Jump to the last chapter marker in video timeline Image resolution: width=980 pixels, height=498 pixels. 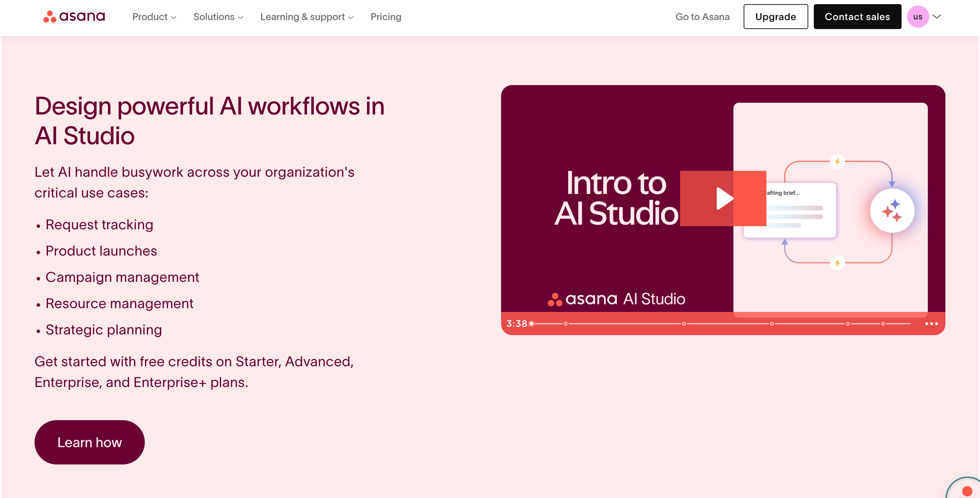(x=883, y=324)
